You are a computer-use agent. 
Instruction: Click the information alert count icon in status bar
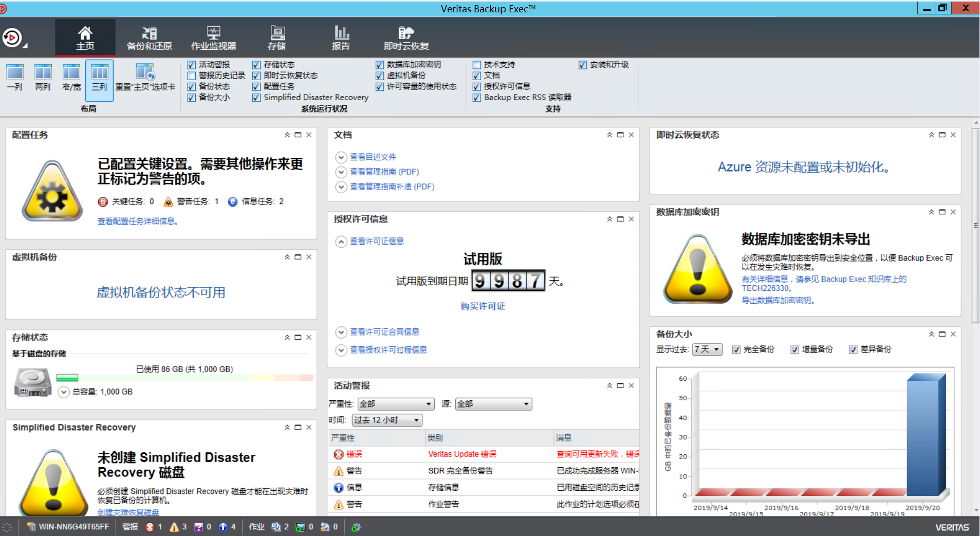coord(223,527)
